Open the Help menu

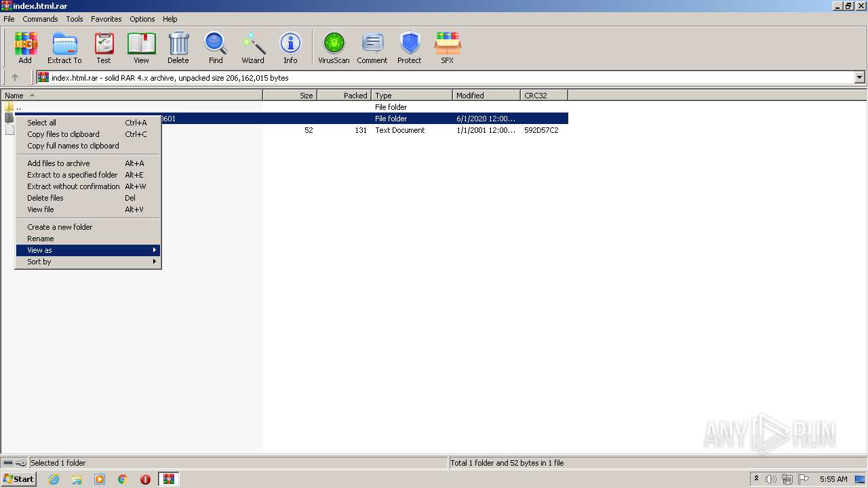coord(170,19)
